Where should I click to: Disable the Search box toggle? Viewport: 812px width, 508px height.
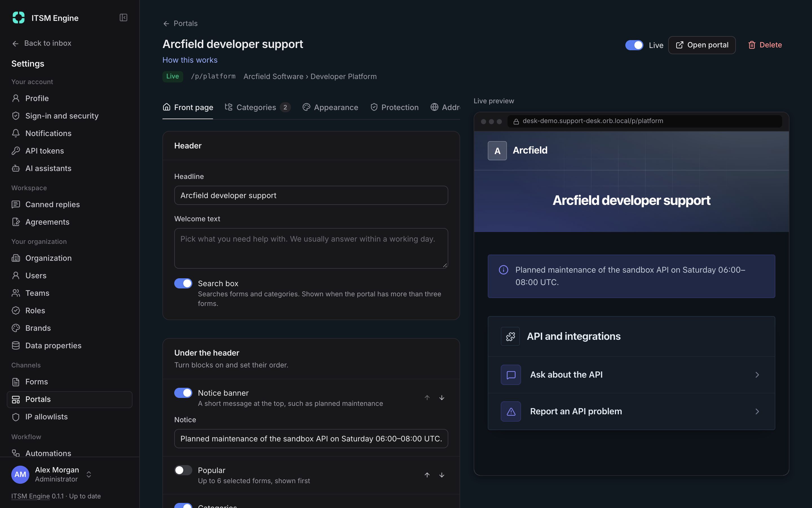pyautogui.click(x=183, y=283)
